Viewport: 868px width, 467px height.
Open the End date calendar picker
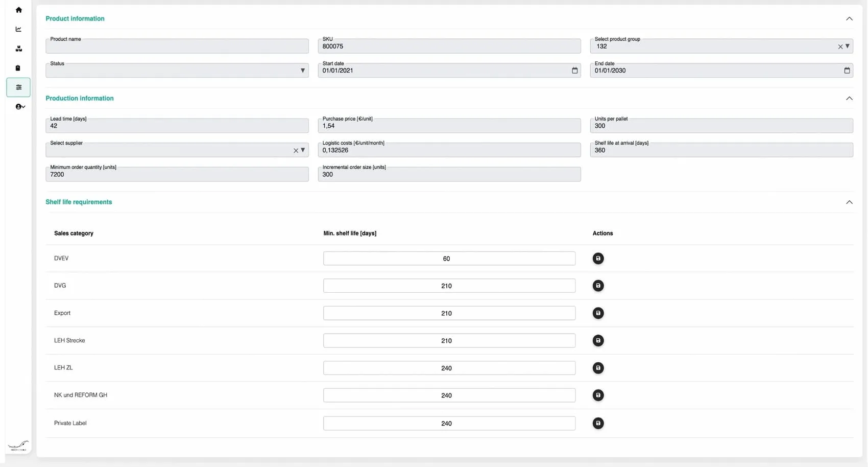click(x=847, y=70)
